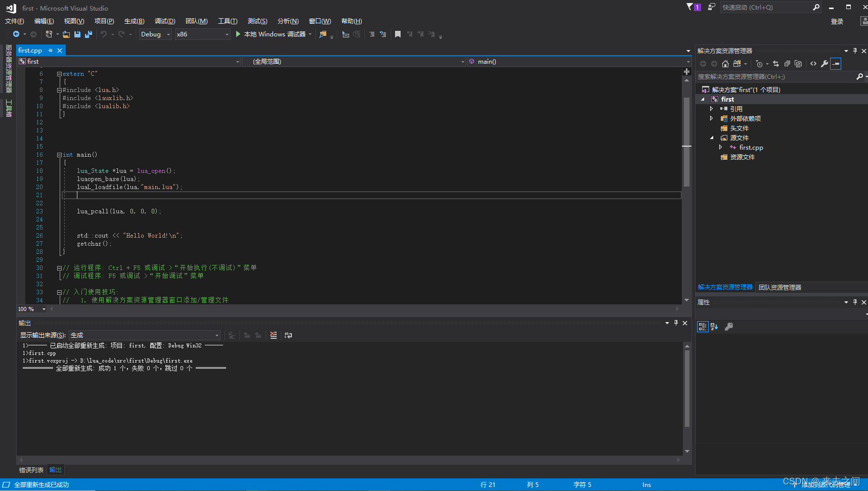
Task: Toggle auto-hide pin on the Output panel
Action: pos(676,323)
